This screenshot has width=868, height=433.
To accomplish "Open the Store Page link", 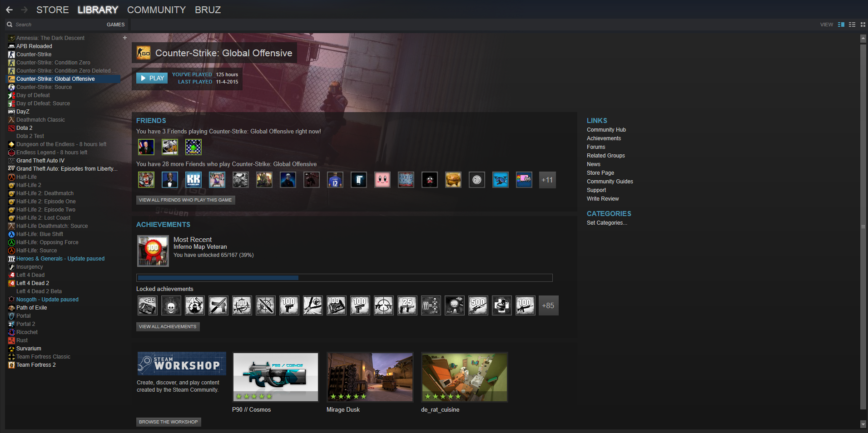I will click(x=600, y=173).
